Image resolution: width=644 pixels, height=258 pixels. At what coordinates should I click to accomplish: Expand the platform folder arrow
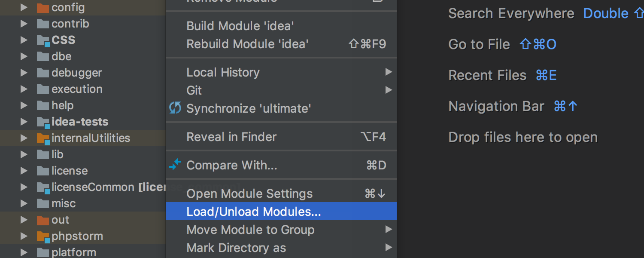pyautogui.click(x=24, y=252)
